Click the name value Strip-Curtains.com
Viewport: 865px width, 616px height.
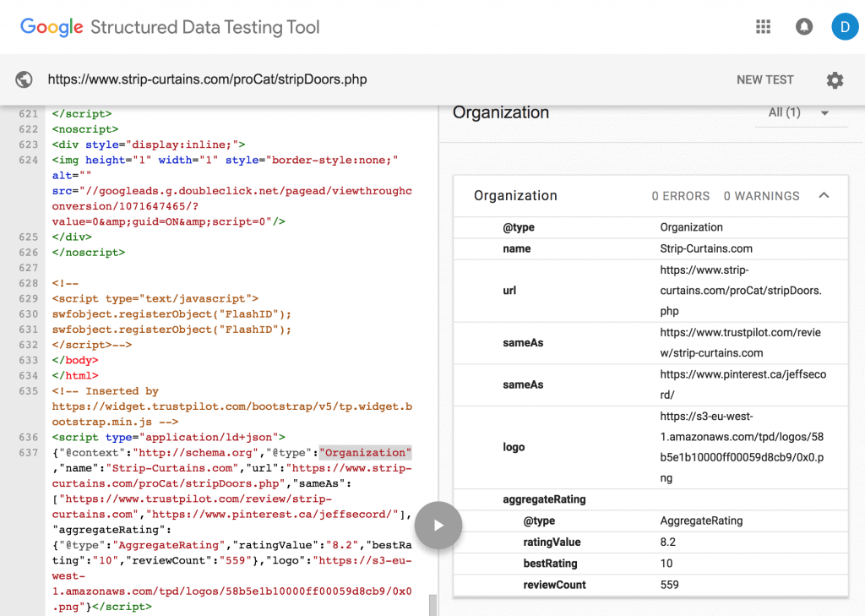[706, 249]
